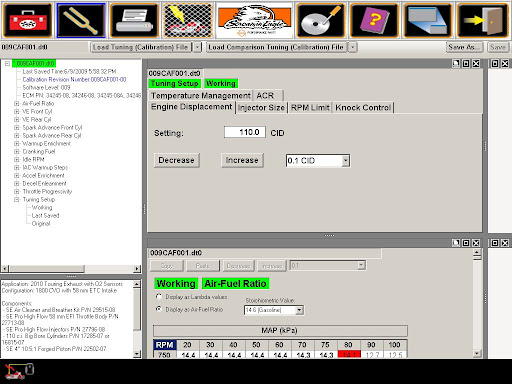Screen dimensions: 512x384
Task: Open the purple help book icon
Action: pos(374,21)
